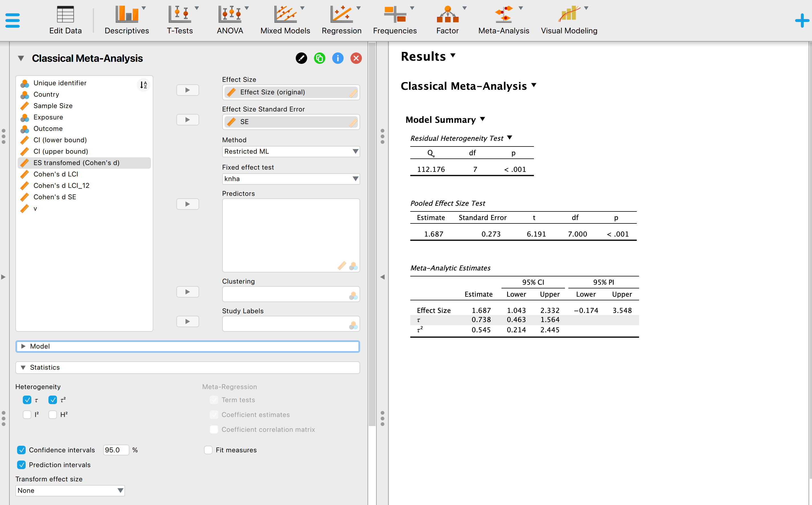Open the Descriptives module menu

tap(127, 20)
